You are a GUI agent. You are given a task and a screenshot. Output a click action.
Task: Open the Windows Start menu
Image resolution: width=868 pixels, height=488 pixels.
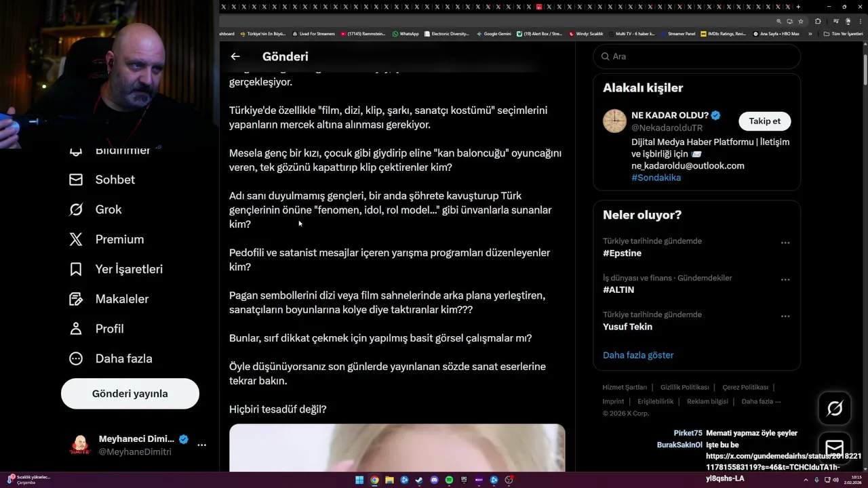coord(359,480)
